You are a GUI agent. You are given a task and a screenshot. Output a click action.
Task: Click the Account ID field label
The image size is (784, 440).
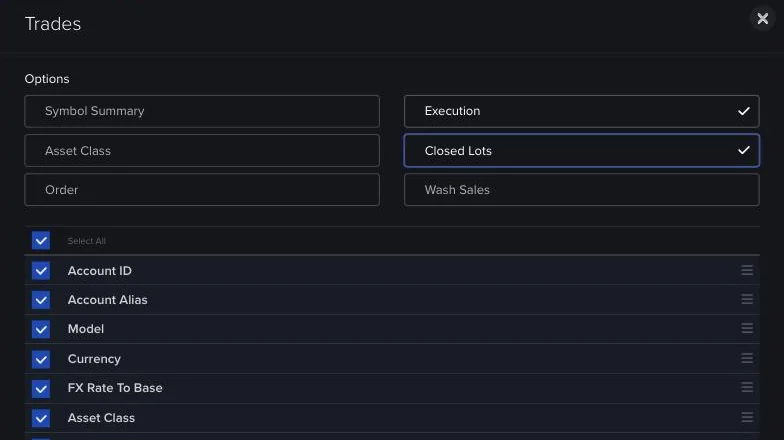pyautogui.click(x=100, y=270)
